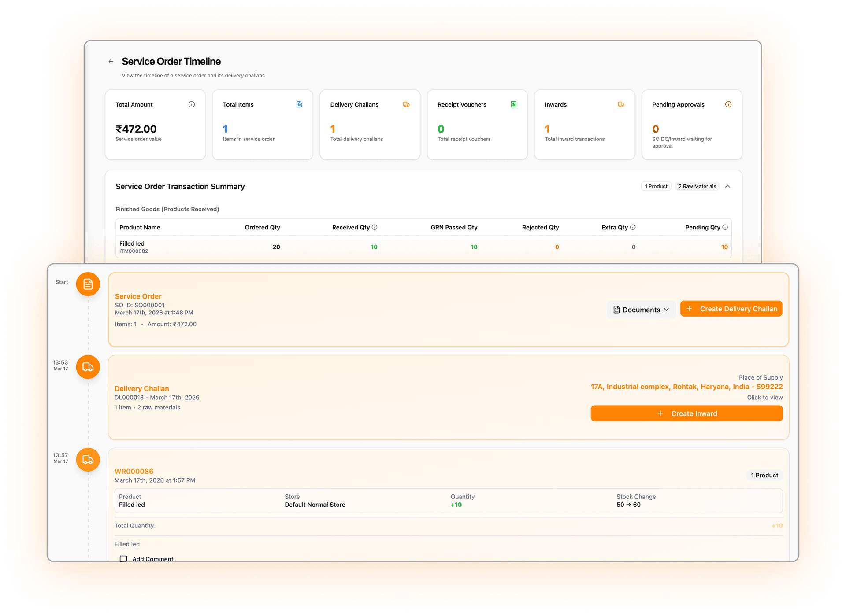Click the info icon beside Extra Qty
This screenshot has height=616, width=846.
click(633, 227)
